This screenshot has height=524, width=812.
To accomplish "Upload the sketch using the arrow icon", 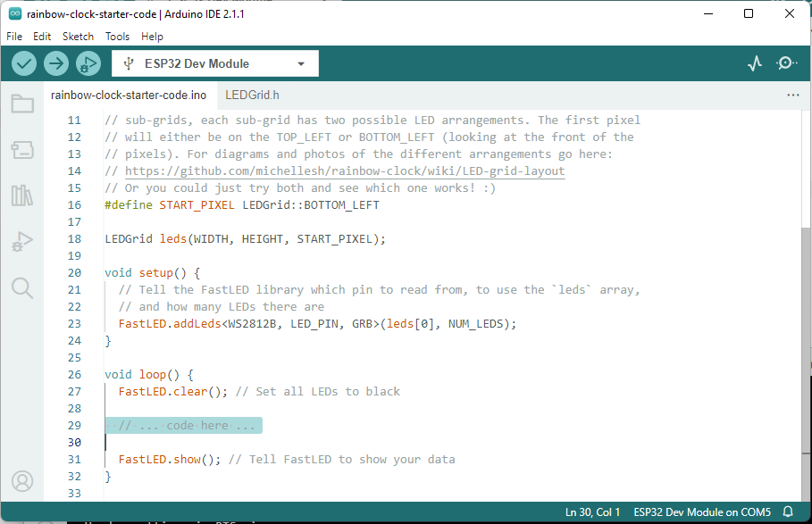I will (55, 63).
